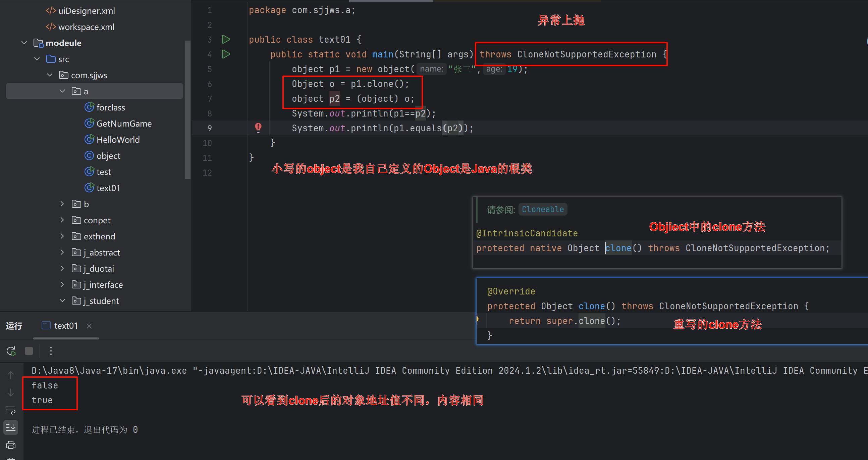Image resolution: width=868 pixels, height=460 pixels.
Task: Collapse the j_student package
Action: click(62, 301)
